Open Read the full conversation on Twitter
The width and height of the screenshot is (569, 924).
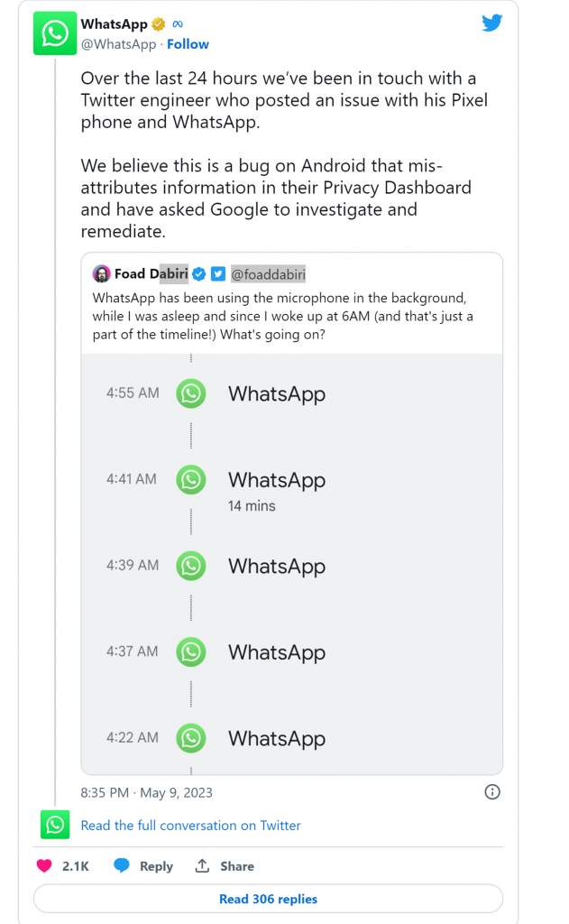190,825
